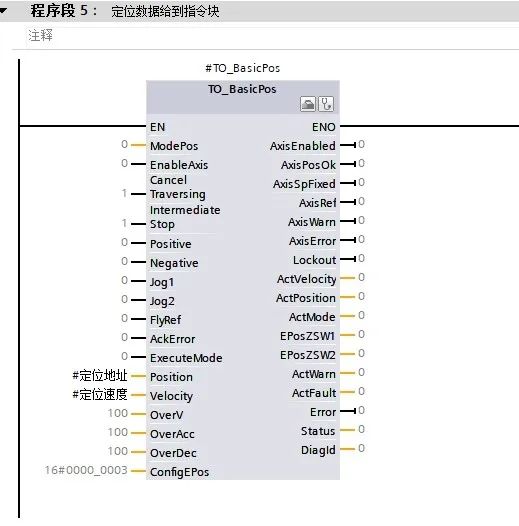This screenshot has height=526, width=519.
Task: Select the 程序段 5 network title
Action: point(64,11)
